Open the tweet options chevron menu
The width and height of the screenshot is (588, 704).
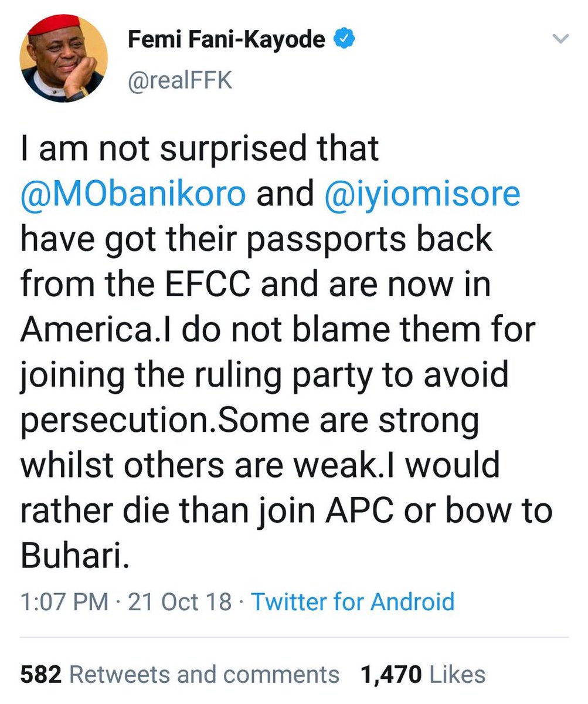(561, 39)
